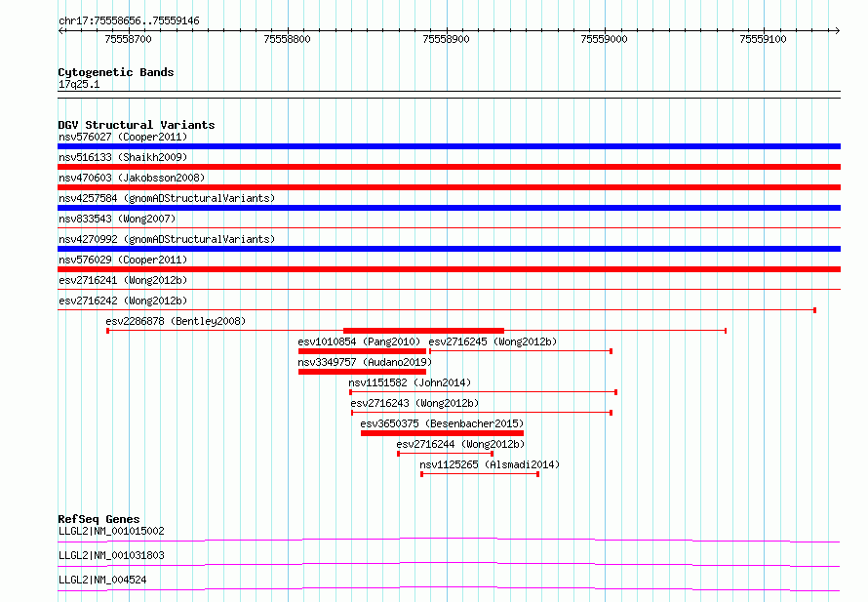
Task: Click ruler position 75558700
Action: [128, 39]
